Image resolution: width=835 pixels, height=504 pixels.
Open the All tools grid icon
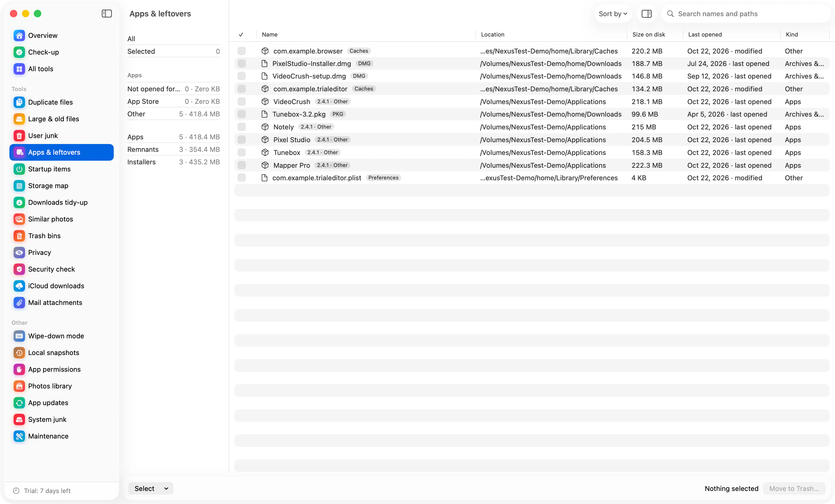pyautogui.click(x=19, y=69)
